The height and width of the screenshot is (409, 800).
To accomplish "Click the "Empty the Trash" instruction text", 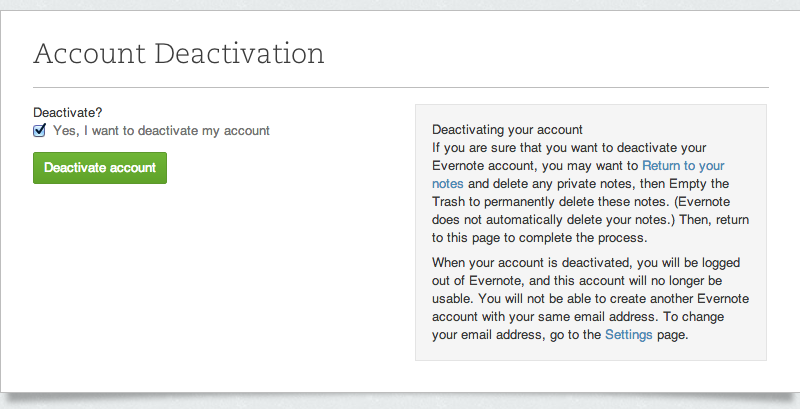I will (700, 184).
